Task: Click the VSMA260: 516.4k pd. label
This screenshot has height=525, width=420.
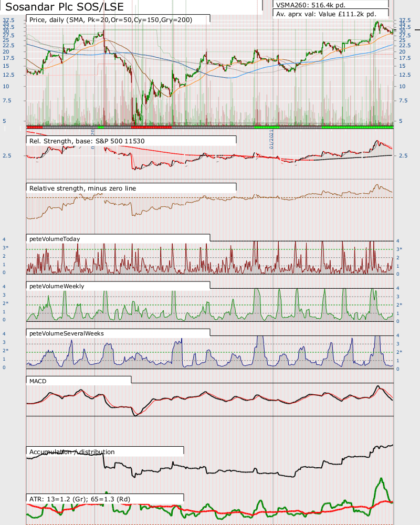Action: tap(310, 5)
